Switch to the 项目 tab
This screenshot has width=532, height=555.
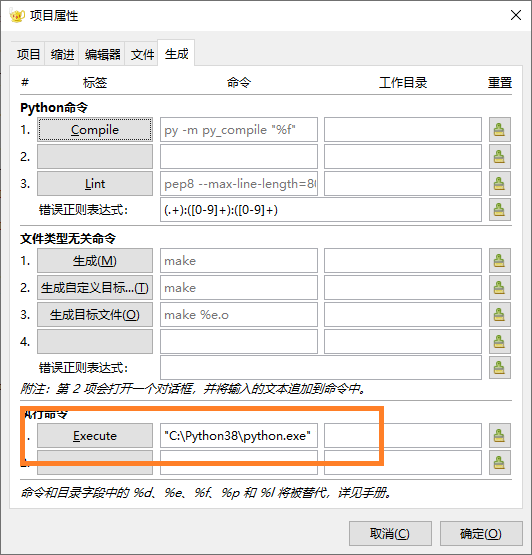pos(28,55)
